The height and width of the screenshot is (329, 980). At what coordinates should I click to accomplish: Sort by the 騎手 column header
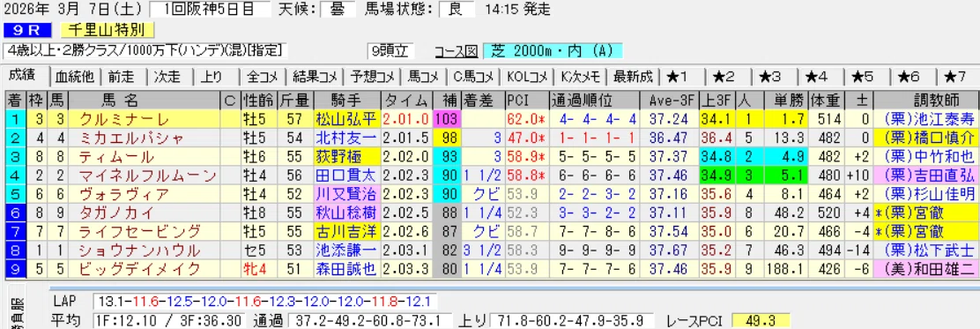[x=347, y=100]
